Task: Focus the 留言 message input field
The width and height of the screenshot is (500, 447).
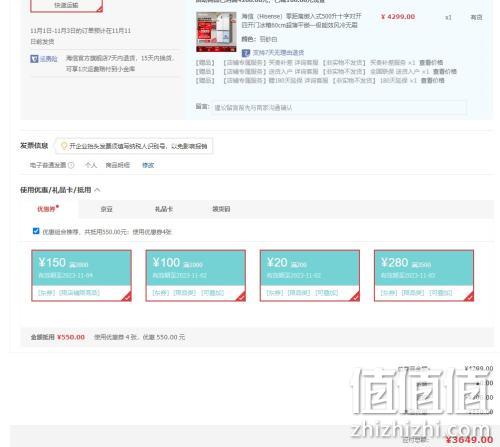Action: point(339,108)
